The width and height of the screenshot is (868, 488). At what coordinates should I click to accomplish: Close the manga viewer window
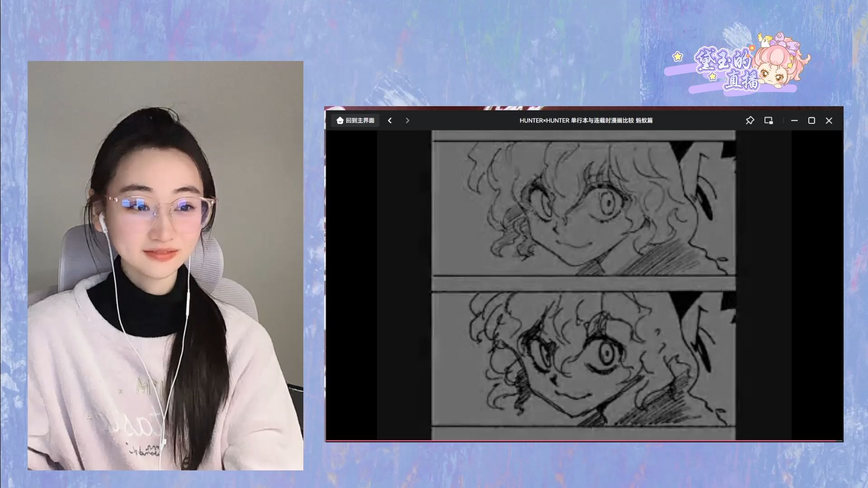click(829, 121)
